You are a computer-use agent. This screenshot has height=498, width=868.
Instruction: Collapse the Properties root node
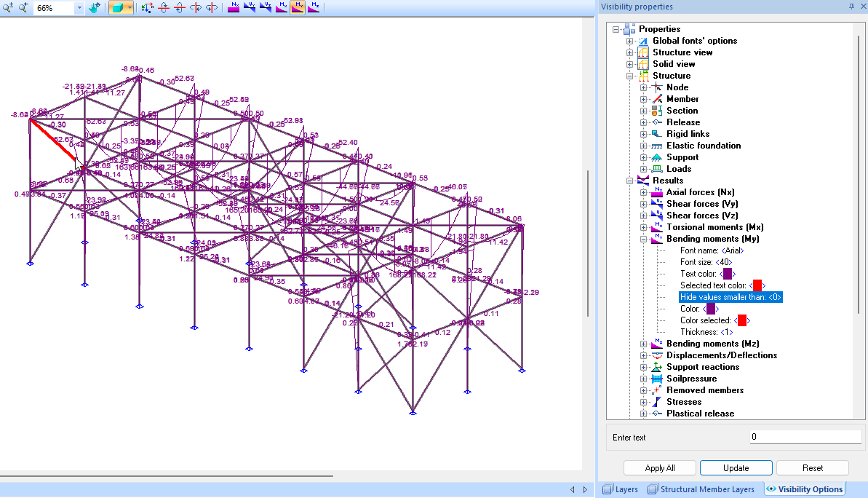616,29
